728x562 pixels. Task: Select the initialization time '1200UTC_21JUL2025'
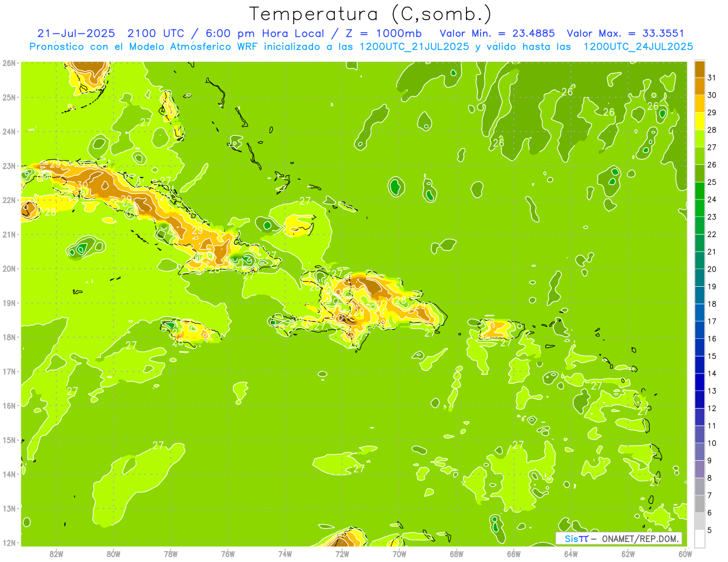tap(414, 47)
